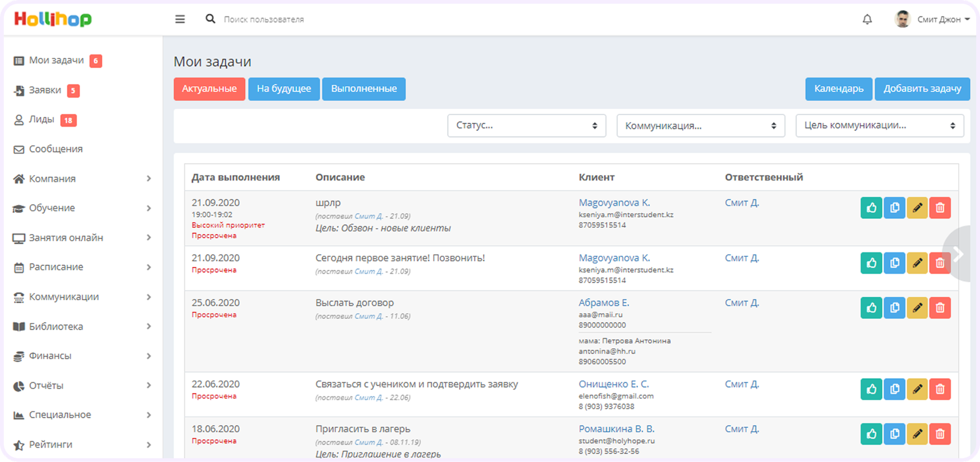Open the Статус dropdown filter
Viewport: 980px width, 462px height.
coord(527,126)
